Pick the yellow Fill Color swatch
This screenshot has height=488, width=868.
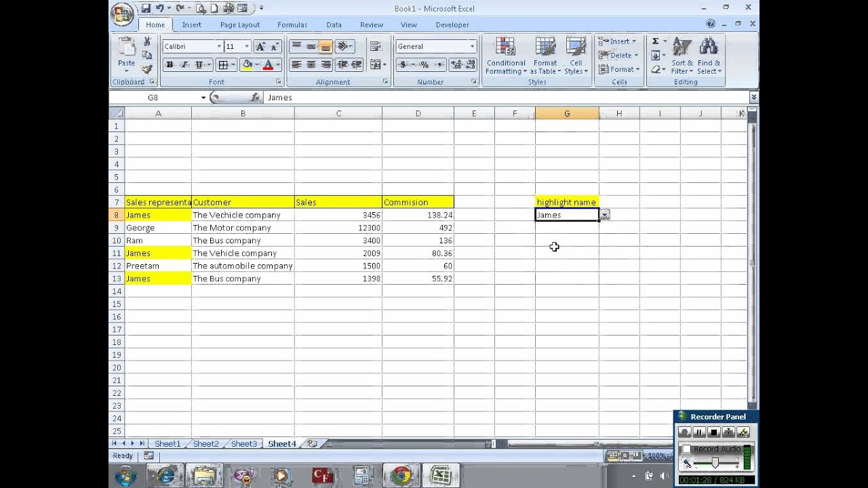tap(247, 64)
